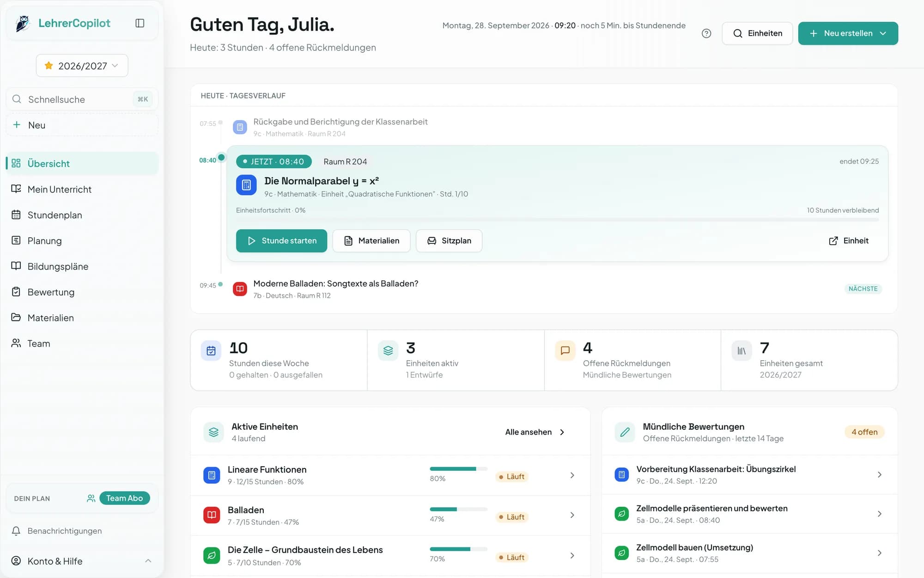Click the red icon of Balladen unit
924x578 pixels.
212,515
